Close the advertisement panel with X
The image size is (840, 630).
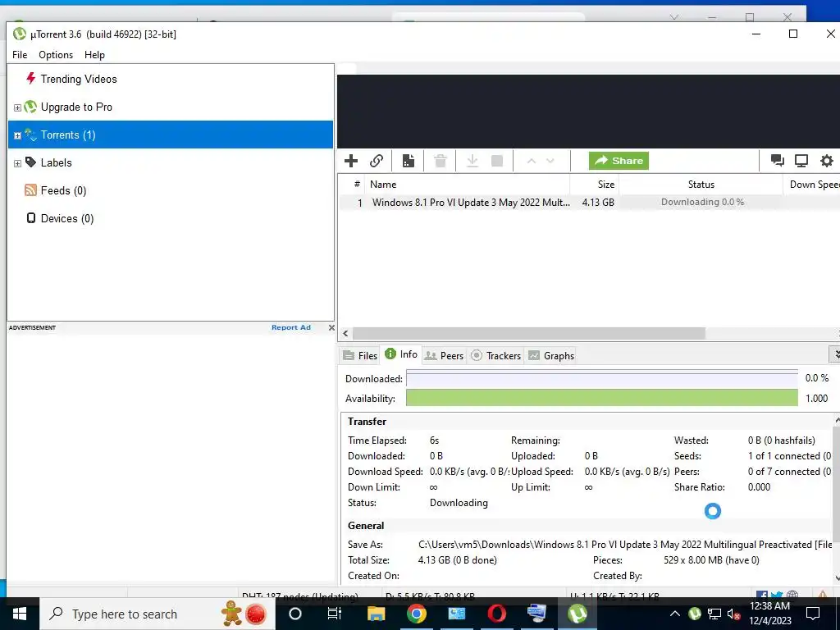click(331, 327)
